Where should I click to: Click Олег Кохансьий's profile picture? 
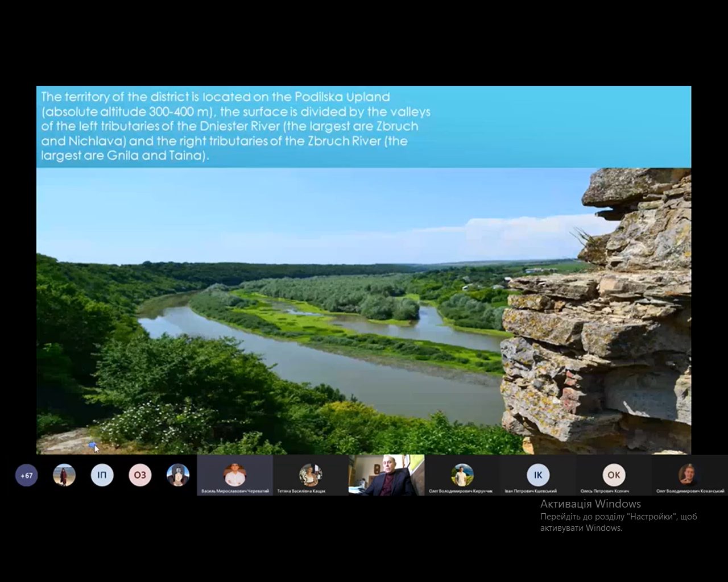689,474
